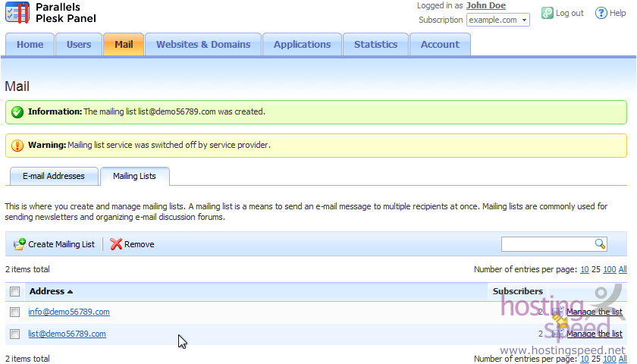
Task: Click the Log out link
Action: tap(570, 13)
